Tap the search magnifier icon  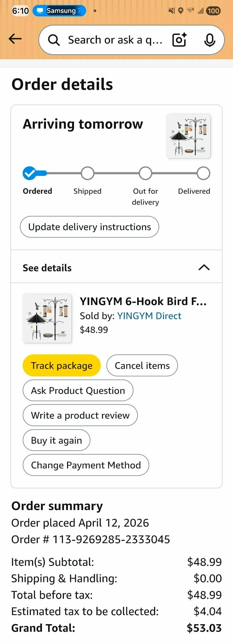point(54,40)
